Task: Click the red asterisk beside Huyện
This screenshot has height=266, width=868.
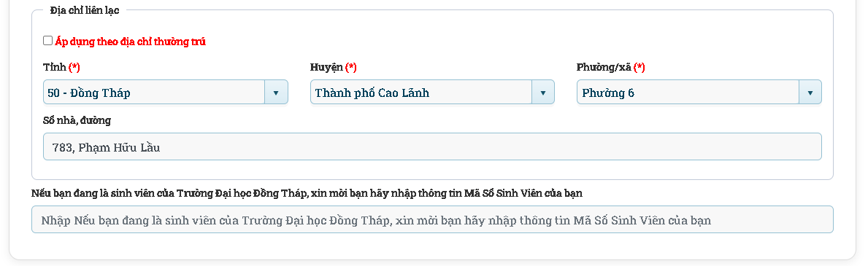Action: [x=350, y=68]
